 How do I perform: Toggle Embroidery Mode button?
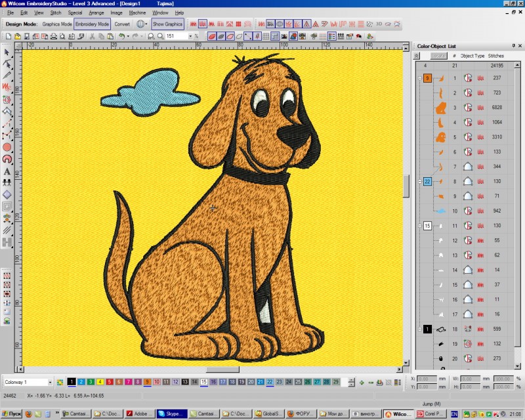pyautogui.click(x=92, y=24)
